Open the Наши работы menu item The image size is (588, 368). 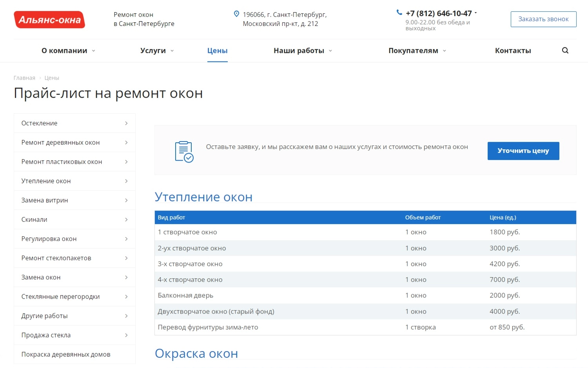tap(299, 51)
